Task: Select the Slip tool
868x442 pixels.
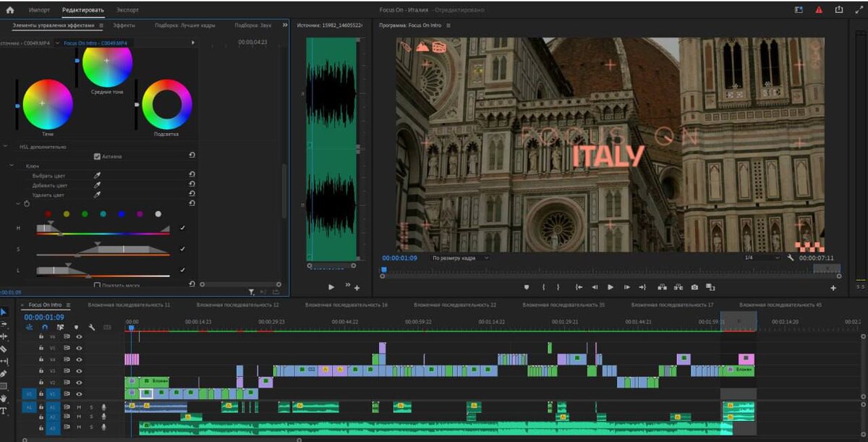Action: coord(4,361)
